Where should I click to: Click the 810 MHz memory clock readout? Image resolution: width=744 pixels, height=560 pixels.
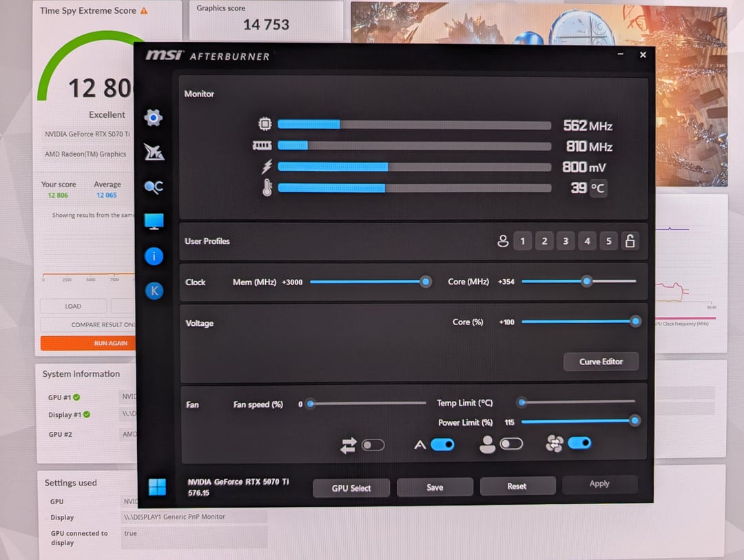[x=589, y=147]
